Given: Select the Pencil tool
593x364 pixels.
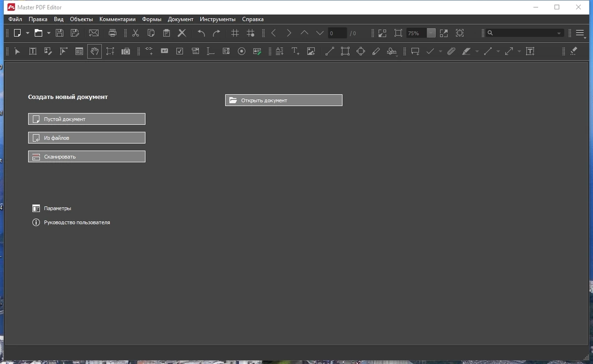Looking at the screenshot, I should 376,51.
